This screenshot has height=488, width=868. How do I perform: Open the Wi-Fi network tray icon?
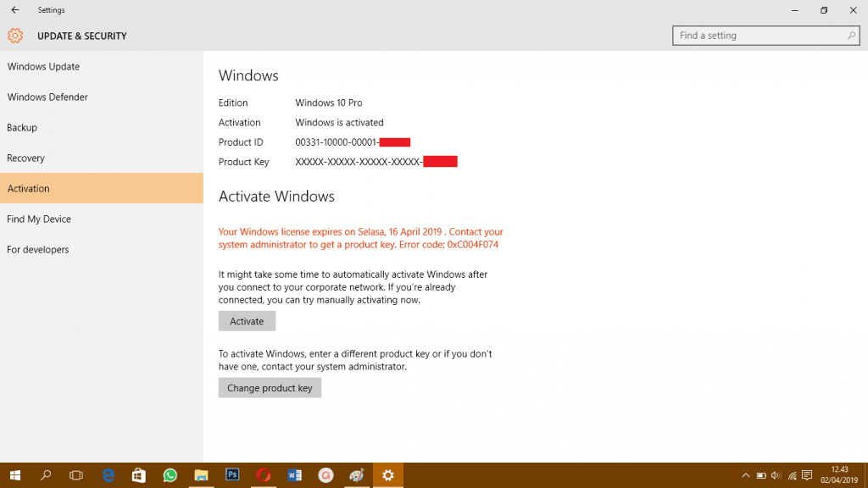793,475
